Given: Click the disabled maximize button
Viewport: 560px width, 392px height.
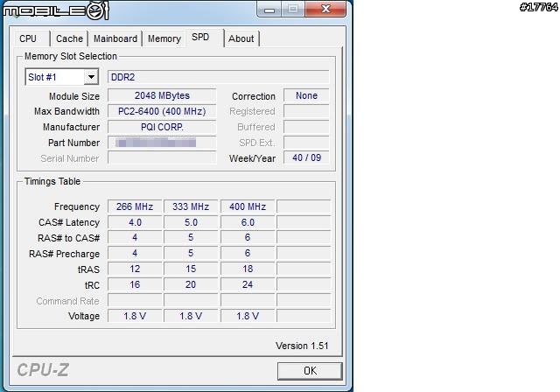Looking at the screenshot, I should (293, 9).
